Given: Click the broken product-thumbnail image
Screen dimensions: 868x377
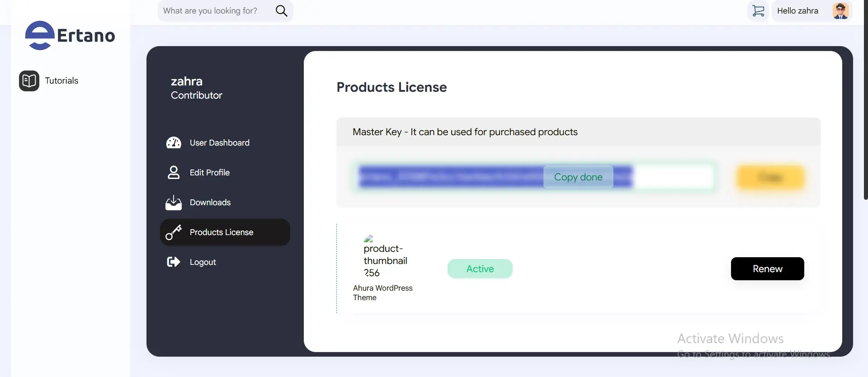Looking at the screenshot, I should (385, 256).
